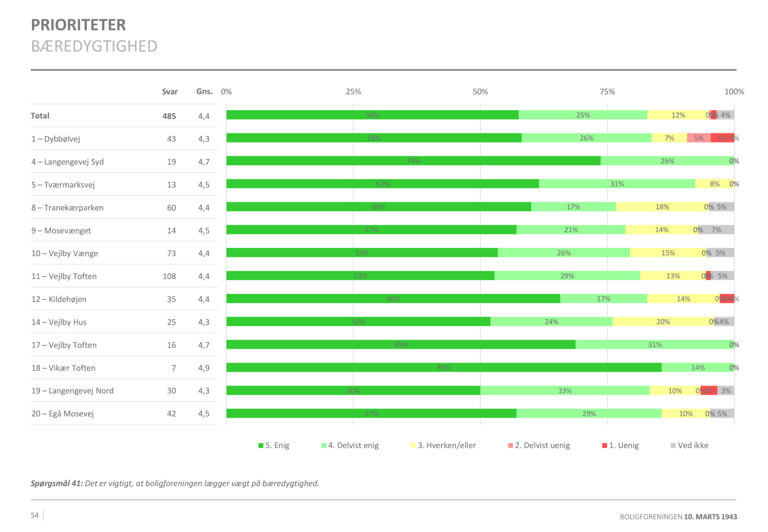Select the '18 – Vikær Toften' row label
The width and height of the screenshot is (768, 532).
[63, 368]
